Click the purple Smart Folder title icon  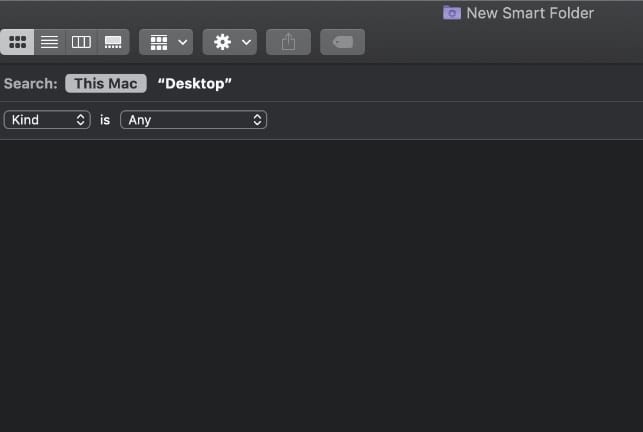tap(452, 13)
